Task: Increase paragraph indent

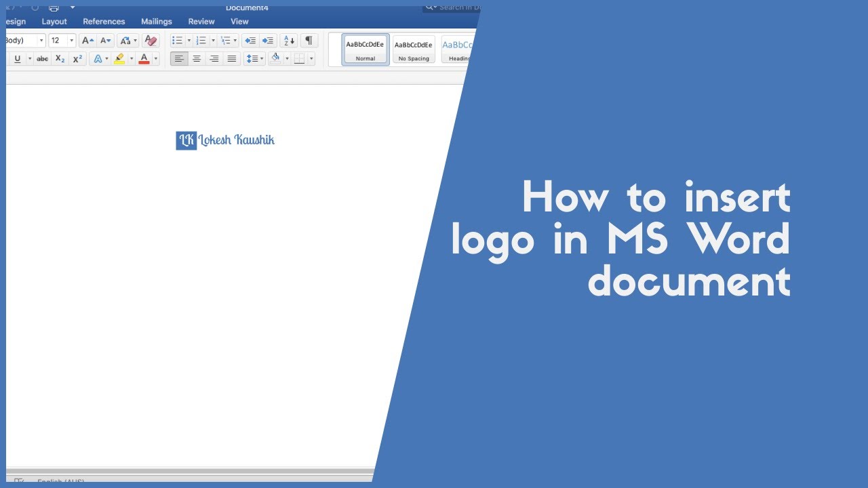Action: coord(268,41)
